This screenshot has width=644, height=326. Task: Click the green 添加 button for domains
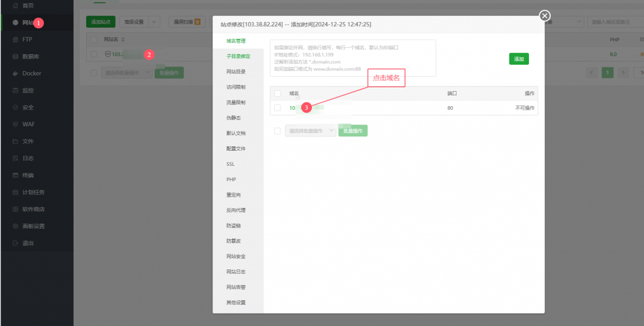tap(519, 59)
